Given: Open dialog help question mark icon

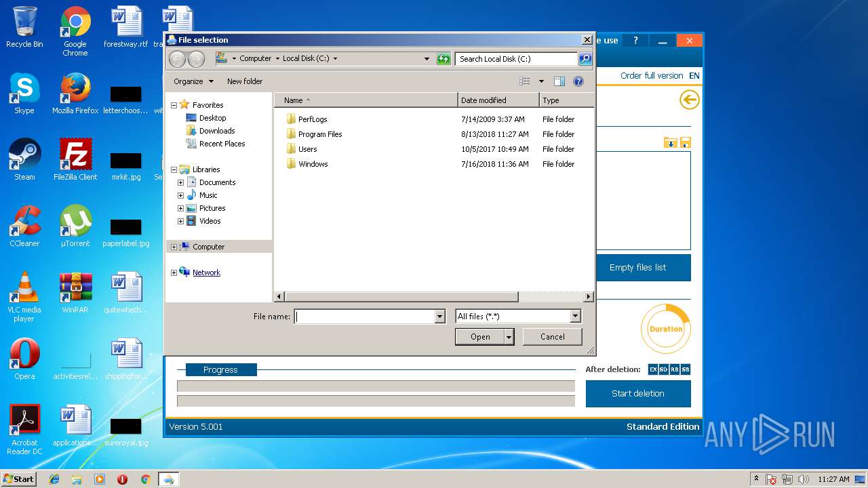Looking at the screenshot, I should click(578, 81).
